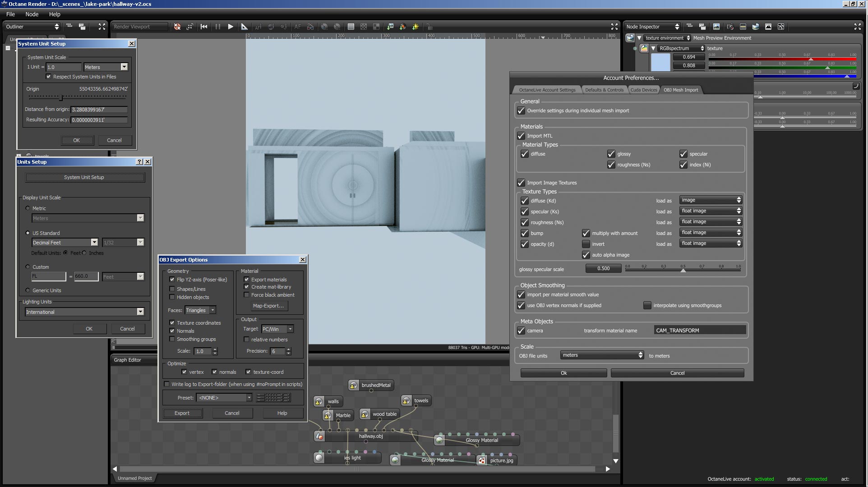
Task: Click the environment icon in Node Inspector toolbar
Action: [x=756, y=27]
